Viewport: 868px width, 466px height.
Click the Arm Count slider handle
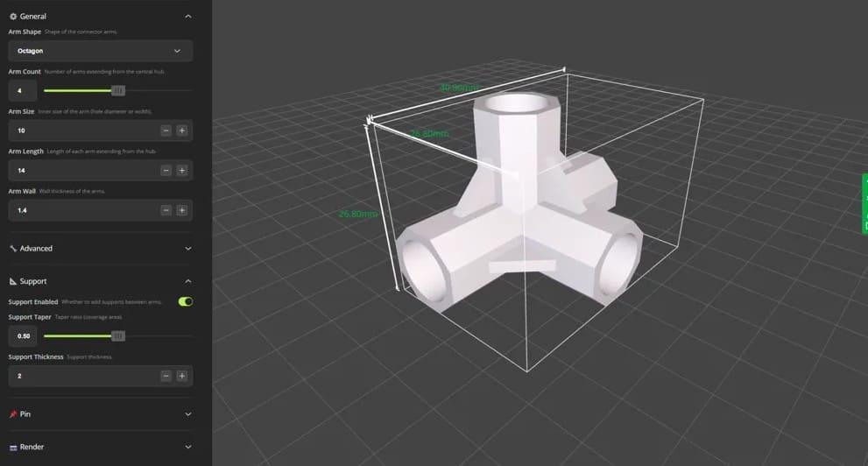(118, 90)
